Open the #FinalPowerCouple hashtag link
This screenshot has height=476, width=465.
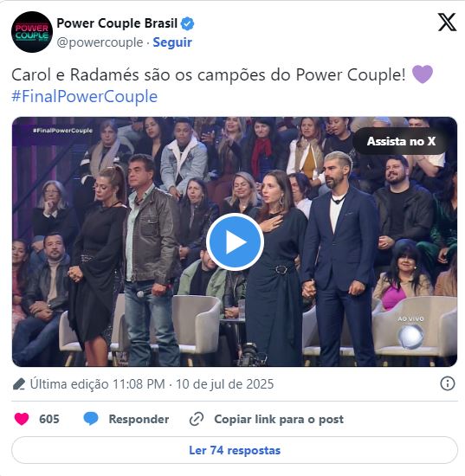[85, 97]
